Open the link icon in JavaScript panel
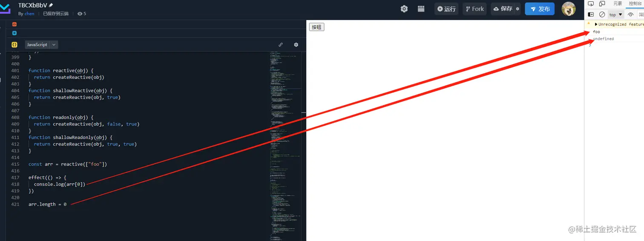The height and width of the screenshot is (241, 644). pos(281,44)
